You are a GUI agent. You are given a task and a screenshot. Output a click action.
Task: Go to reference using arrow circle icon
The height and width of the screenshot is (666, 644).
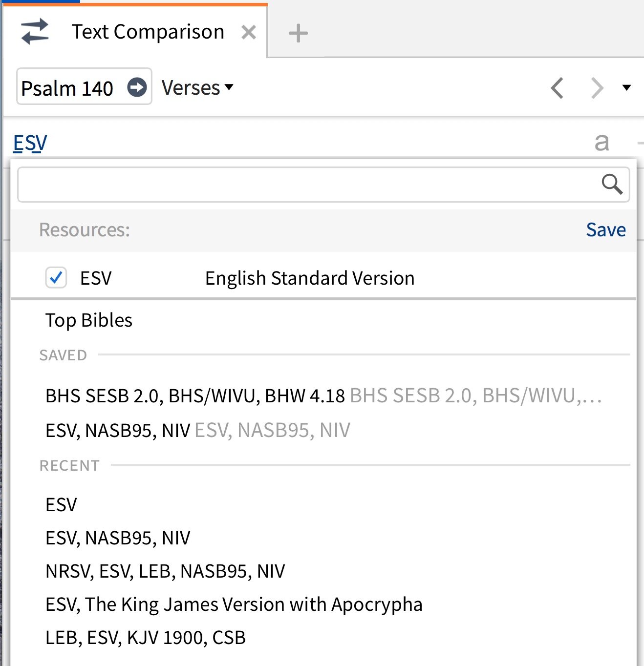(137, 87)
